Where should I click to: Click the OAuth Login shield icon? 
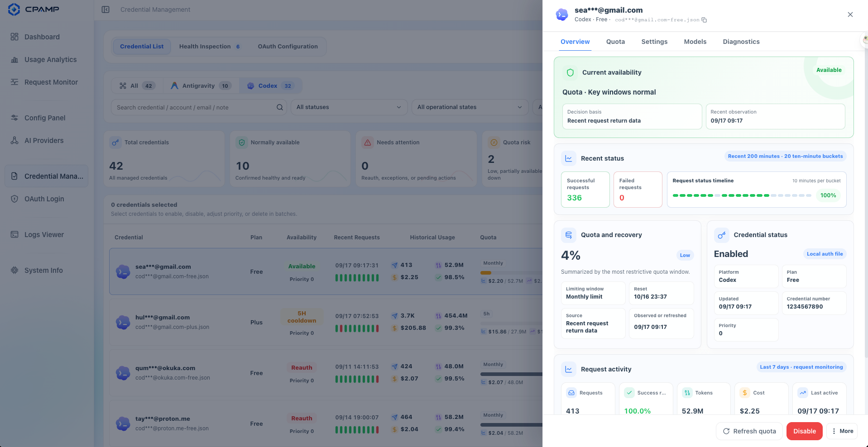[x=14, y=199]
